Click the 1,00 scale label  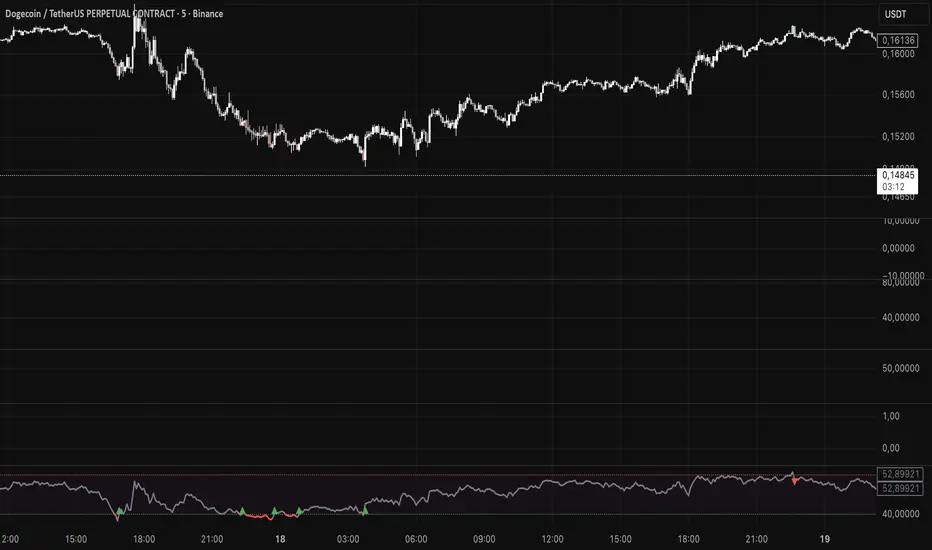891,416
